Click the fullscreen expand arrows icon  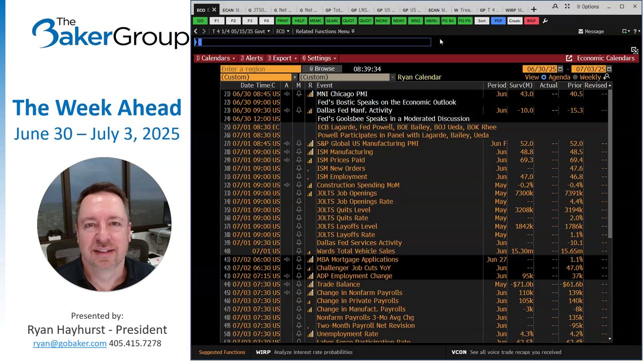(568, 7)
